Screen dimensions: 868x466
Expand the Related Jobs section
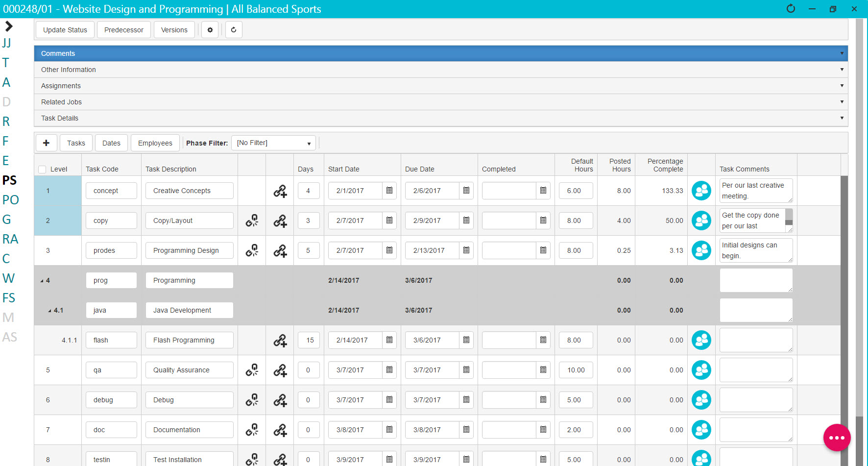tap(441, 102)
